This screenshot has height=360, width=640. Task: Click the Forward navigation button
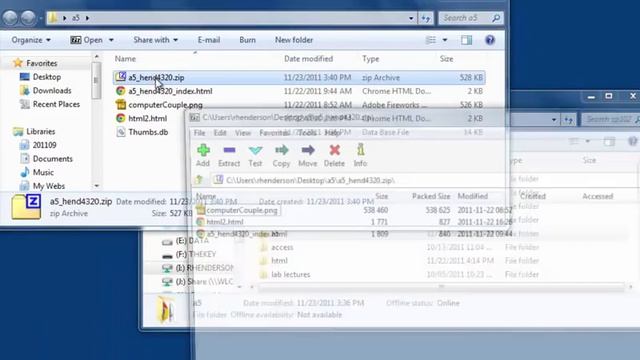coord(28,18)
